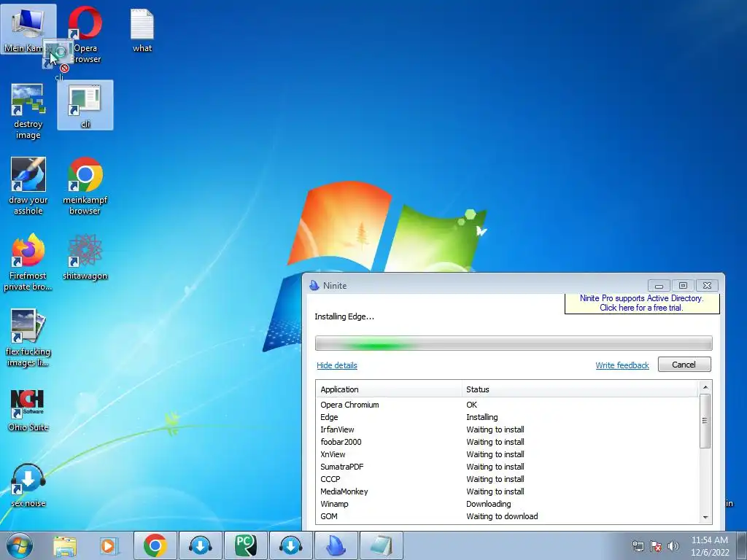
Task: Click the Status column header
Action: [x=580, y=389]
